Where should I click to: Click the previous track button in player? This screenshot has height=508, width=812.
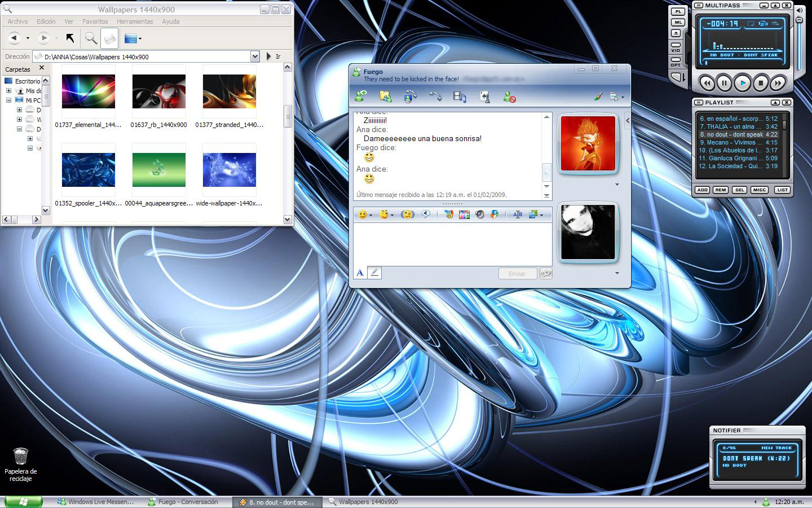[x=707, y=83]
